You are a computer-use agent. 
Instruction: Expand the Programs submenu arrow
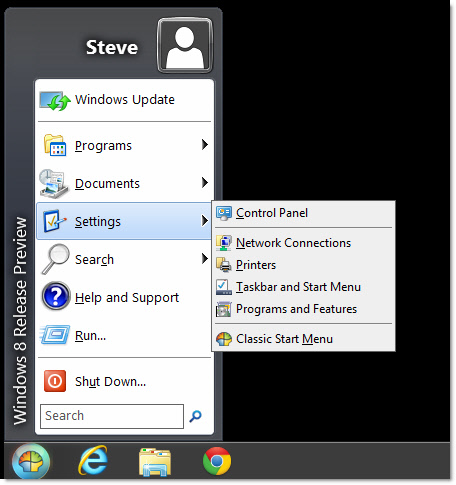(205, 145)
